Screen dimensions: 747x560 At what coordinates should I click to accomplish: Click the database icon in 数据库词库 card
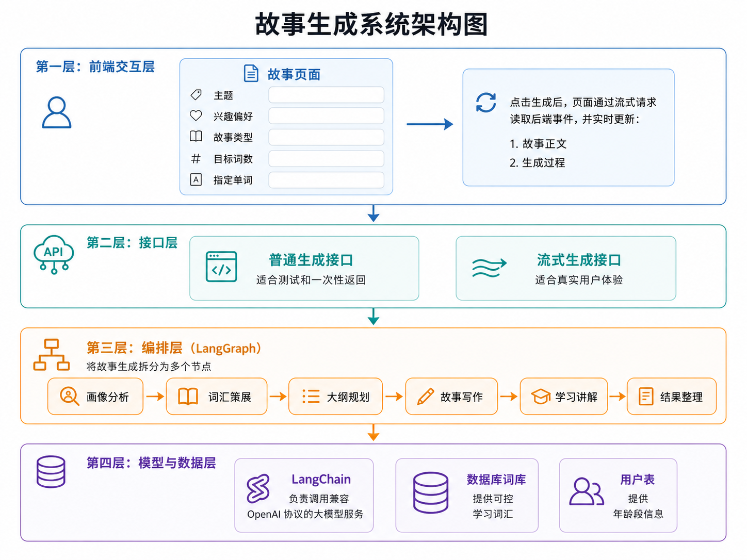431,492
